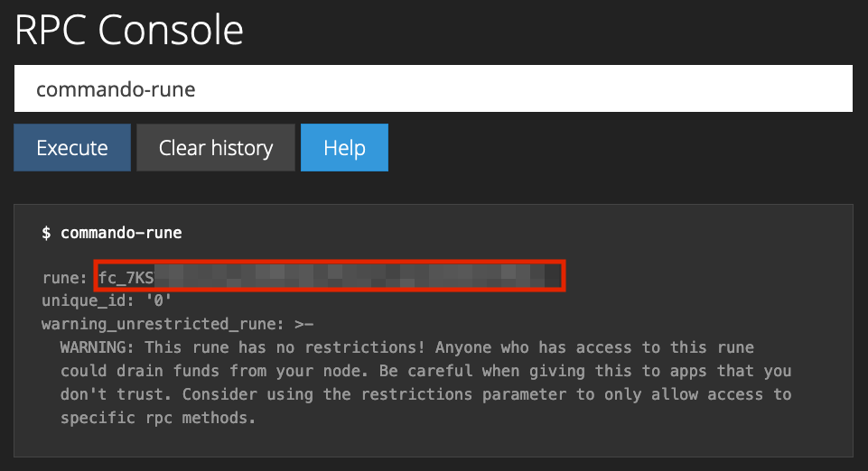
Task: Click the 'rune:' key label
Action: pos(65,277)
